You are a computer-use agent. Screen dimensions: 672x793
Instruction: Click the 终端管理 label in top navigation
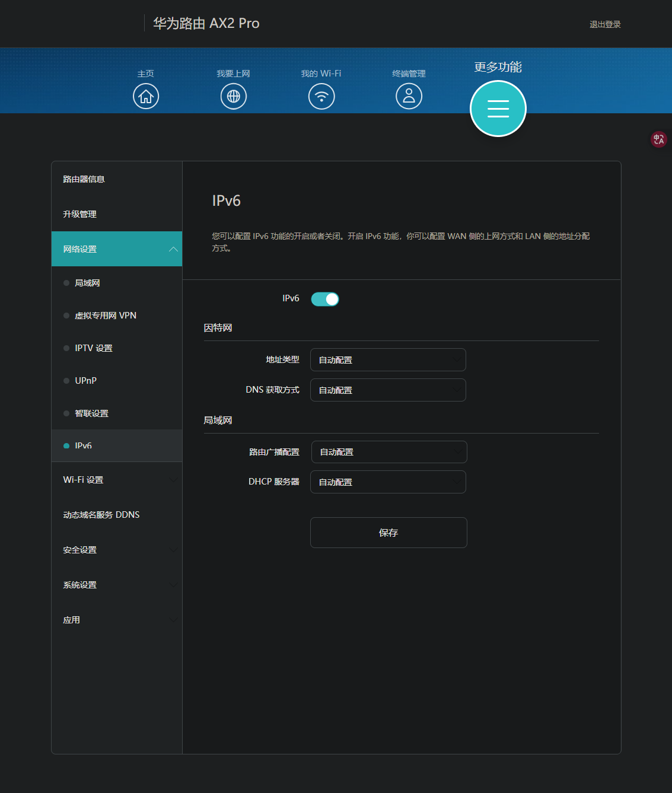coord(409,74)
